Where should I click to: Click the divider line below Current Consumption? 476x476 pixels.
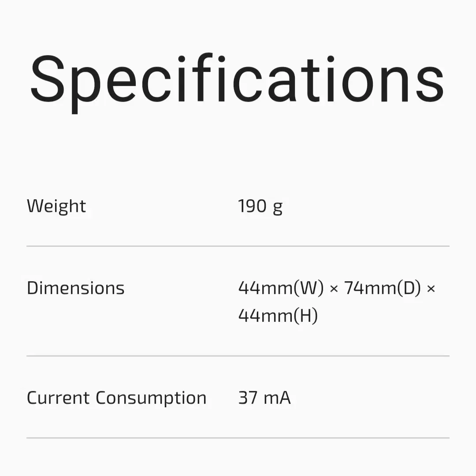pyautogui.click(x=238, y=438)
